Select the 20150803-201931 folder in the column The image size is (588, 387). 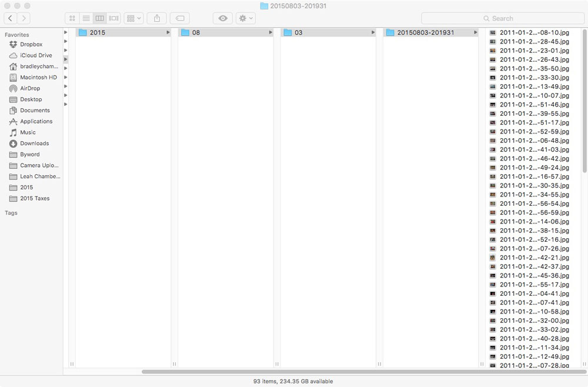tap(431, 32)
